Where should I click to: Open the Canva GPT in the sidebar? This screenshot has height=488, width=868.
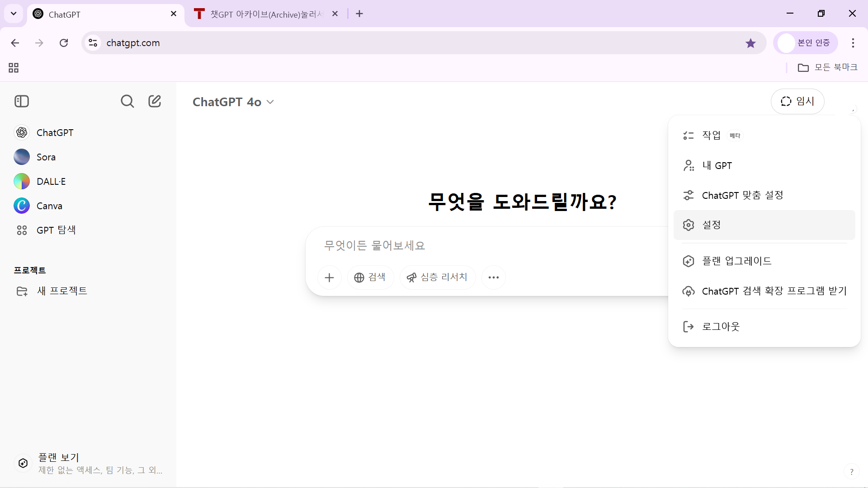49,206
